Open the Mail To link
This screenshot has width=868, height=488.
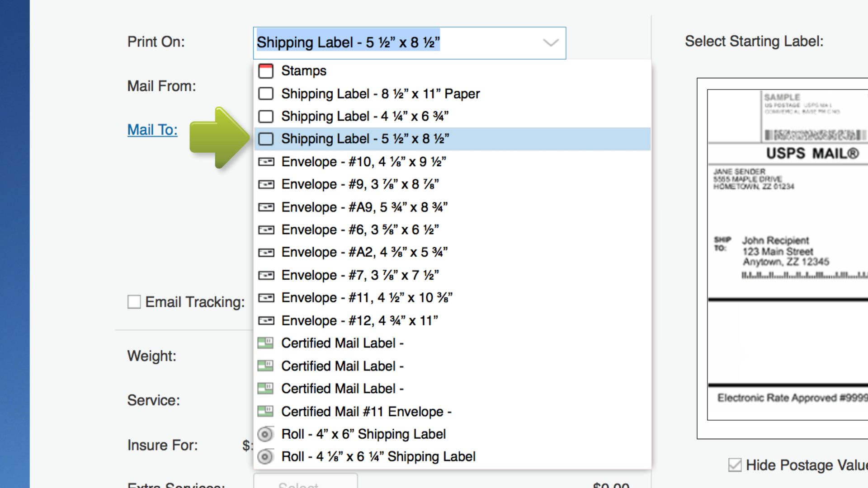click(x=152, y=130)
